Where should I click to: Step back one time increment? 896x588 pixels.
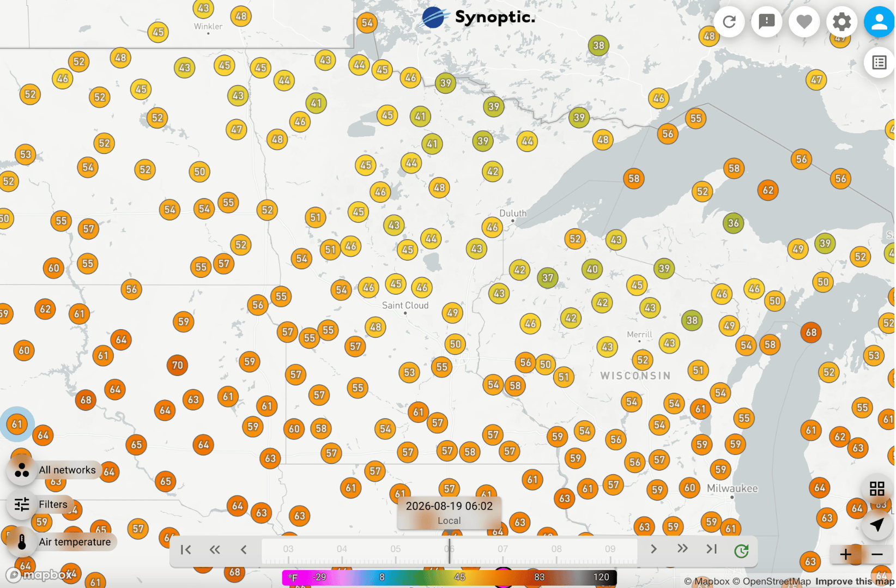[x=244, y=550]
